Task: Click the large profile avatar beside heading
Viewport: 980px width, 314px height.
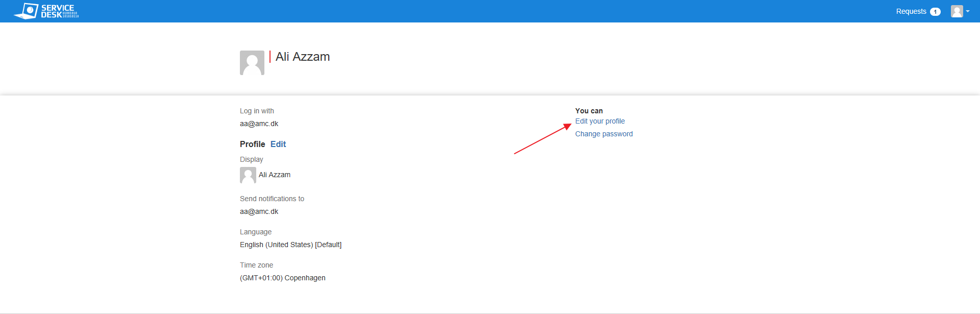Action: [252, 63]
